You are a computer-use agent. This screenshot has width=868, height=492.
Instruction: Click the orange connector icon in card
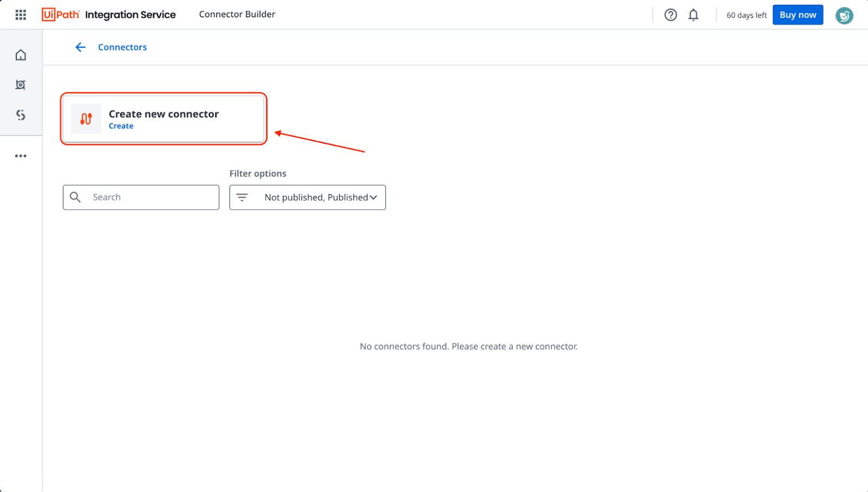(86, 119)
